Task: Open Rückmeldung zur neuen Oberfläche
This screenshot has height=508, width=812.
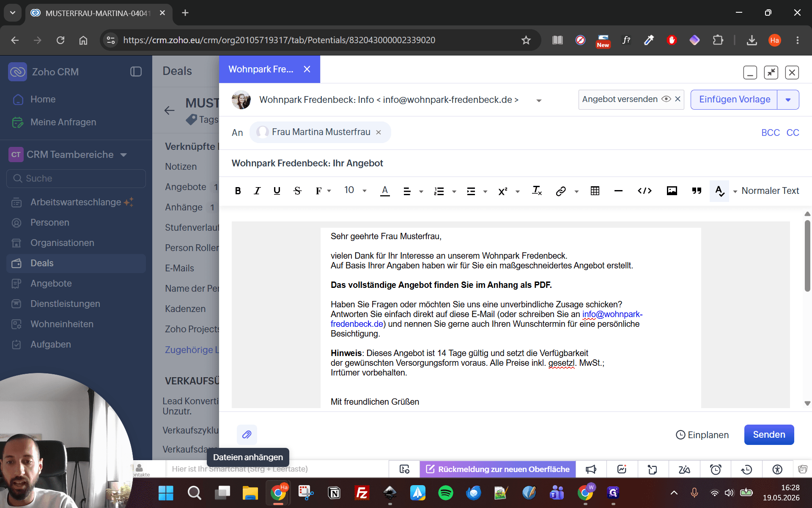Action: 498,469
